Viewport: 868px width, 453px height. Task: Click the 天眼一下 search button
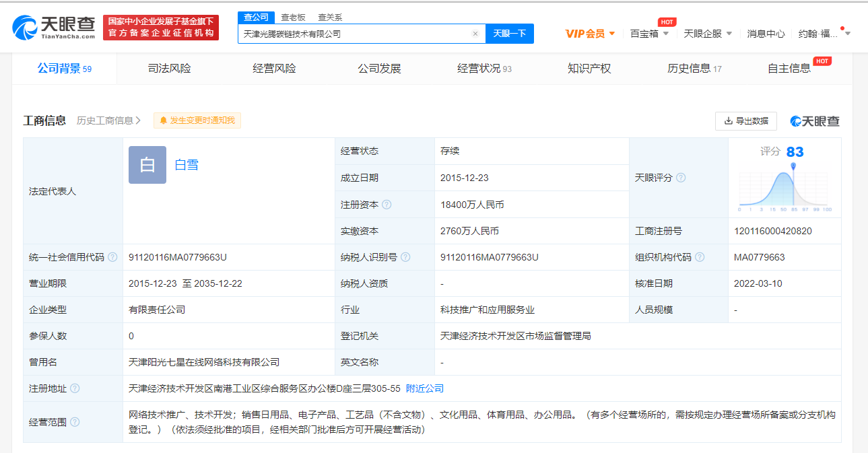[x=510, y=34]
